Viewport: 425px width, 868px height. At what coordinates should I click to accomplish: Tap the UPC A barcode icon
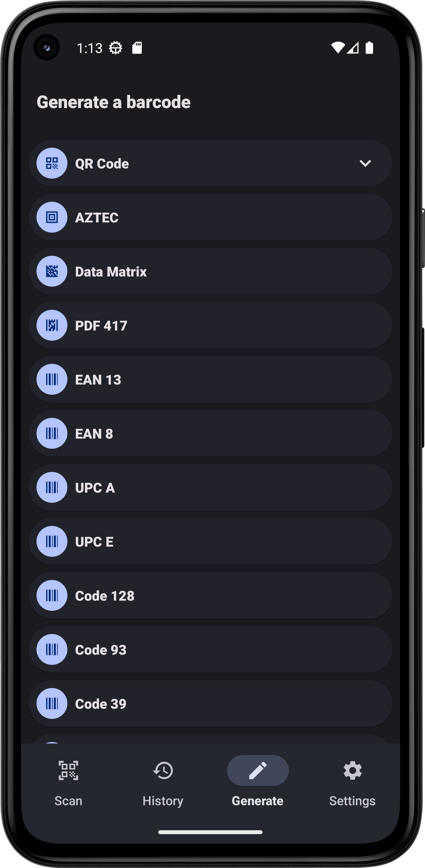click(x=52, y=487)
